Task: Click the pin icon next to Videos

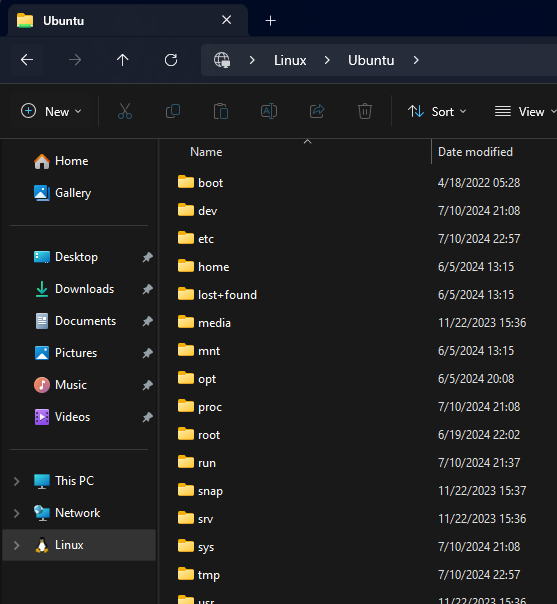Action: (148, 417)
